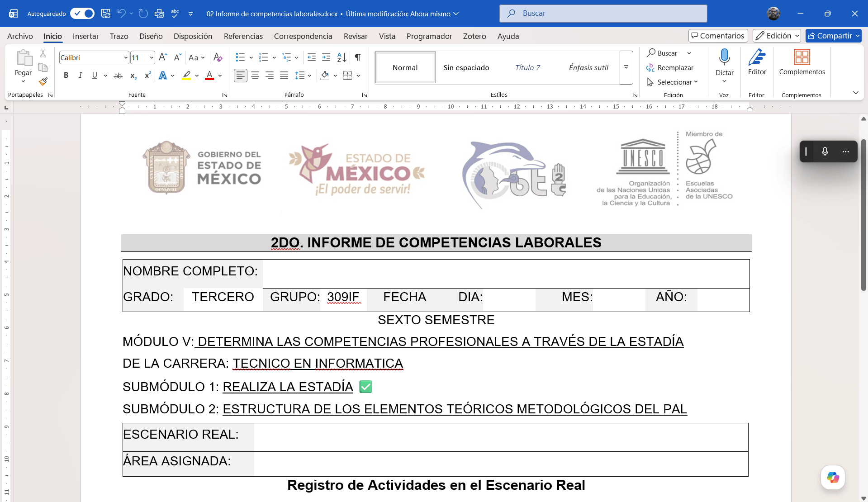Decrease font size with the A-down icon
Image resolution: width=868 pixels, height=502 pixels.
(x=178, y=57)
